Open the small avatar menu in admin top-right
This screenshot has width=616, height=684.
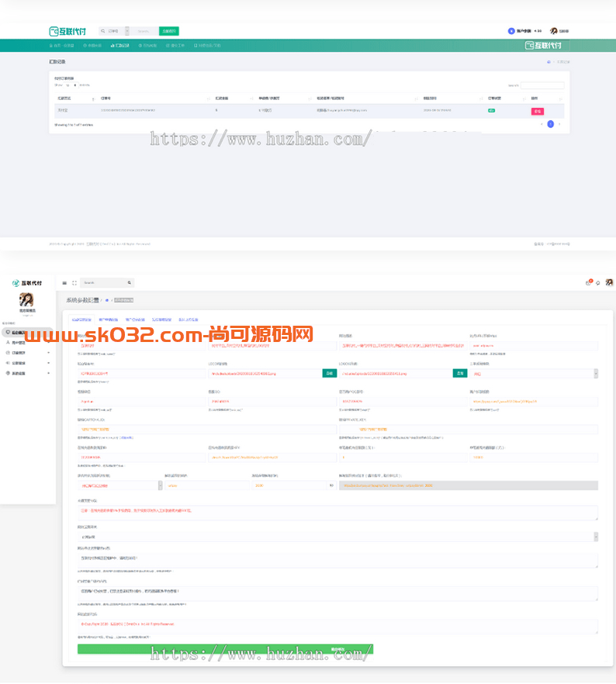click(x=609, y=282)
